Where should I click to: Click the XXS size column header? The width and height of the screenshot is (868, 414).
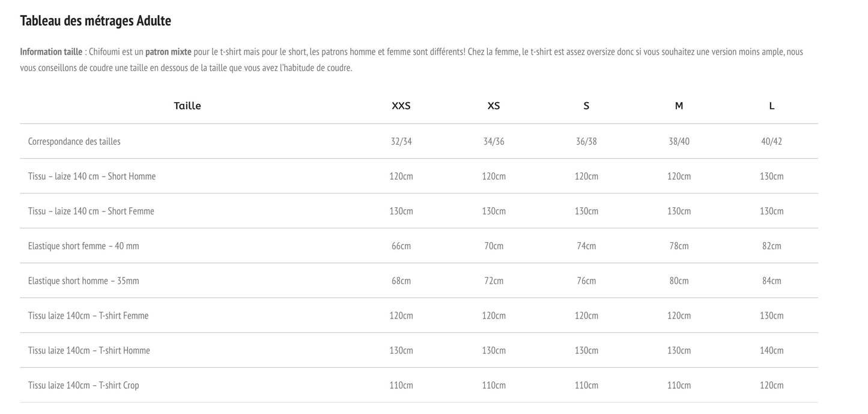click(401, 106)
